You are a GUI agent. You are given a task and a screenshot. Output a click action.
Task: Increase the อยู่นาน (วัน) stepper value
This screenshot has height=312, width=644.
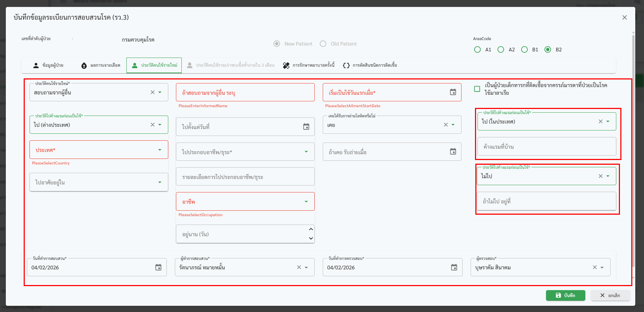(x=311, y=229)
